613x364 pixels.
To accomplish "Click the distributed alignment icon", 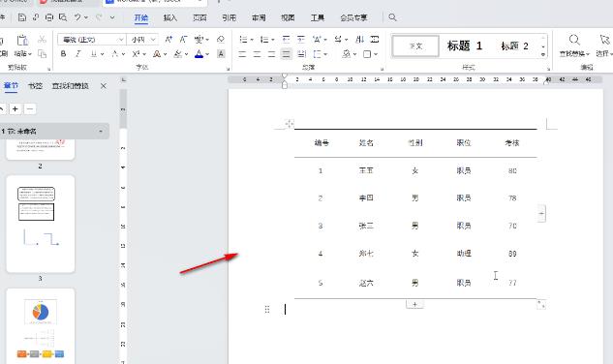I will [301, 54].
